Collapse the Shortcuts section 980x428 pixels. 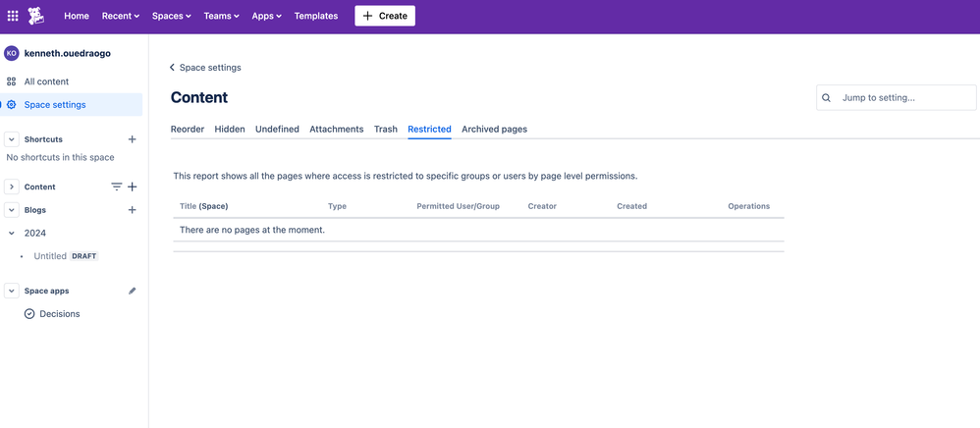click(x=11, y=139)
